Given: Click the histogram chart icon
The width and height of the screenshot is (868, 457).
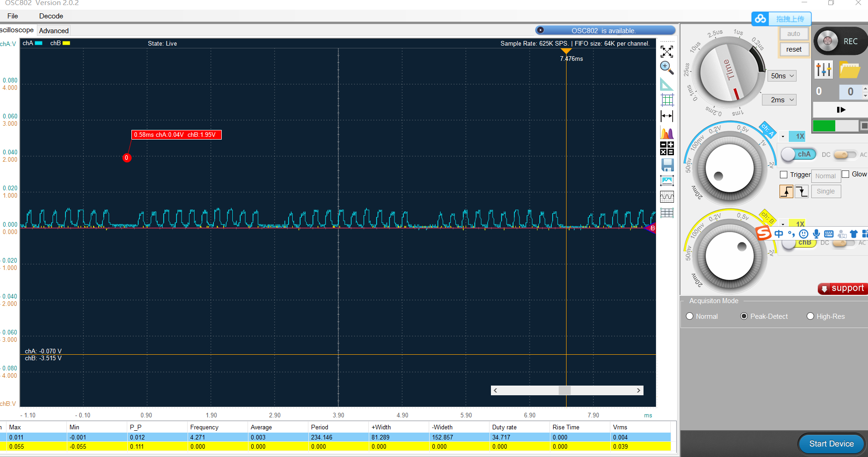Looking at the screenshot, I should pyautogui.click(x=667, y=134).
